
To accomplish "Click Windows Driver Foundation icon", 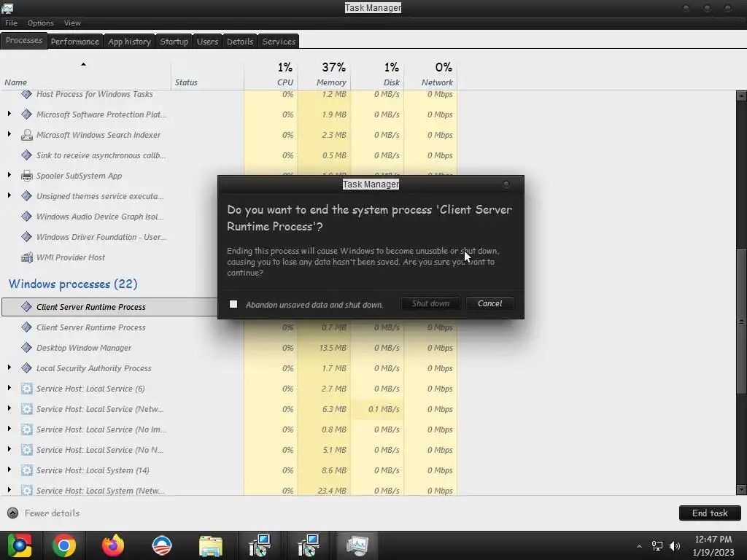I will tap(27, 237).
